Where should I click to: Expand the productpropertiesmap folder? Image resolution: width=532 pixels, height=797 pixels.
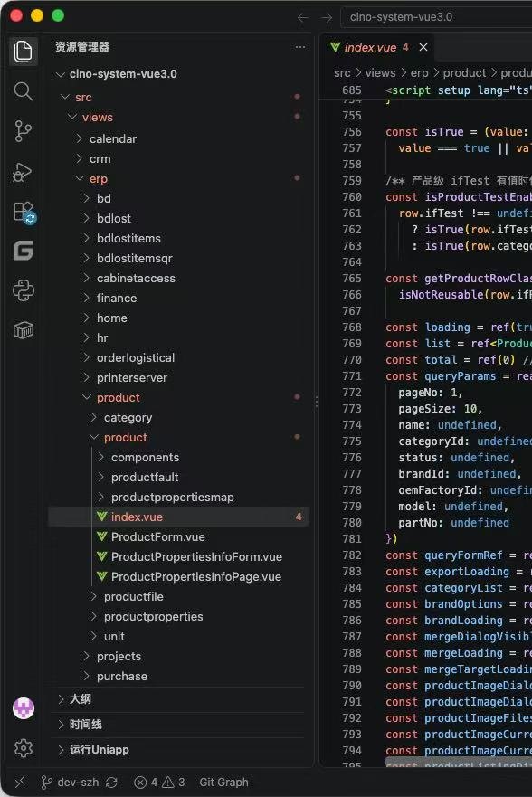tap(179, 498)
